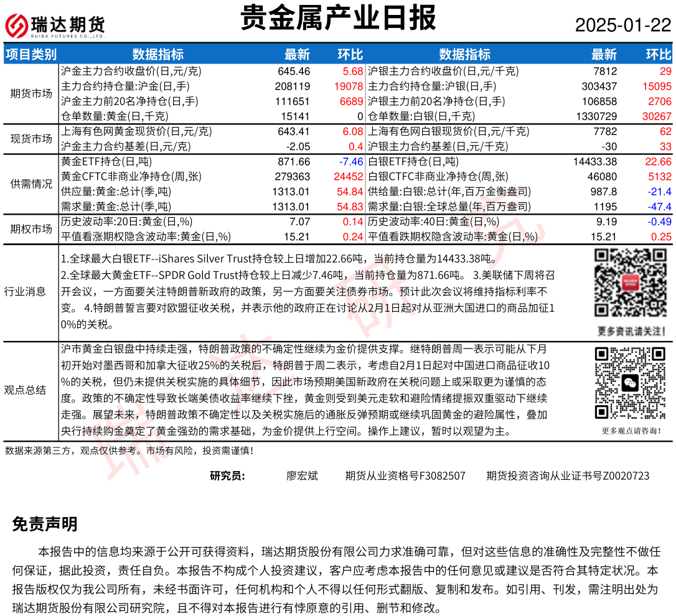The image size is (676, 616).
Task: Click the Ruida Futures logo
Action: click(55, 25)
